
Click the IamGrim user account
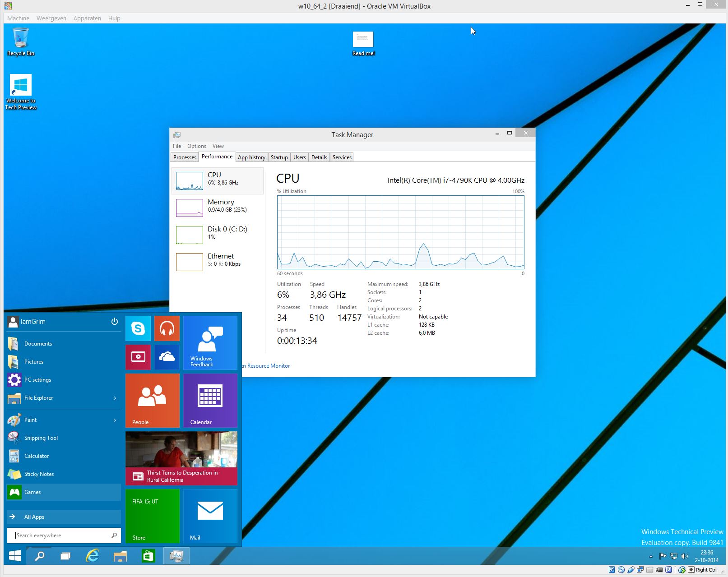[27, 322]
